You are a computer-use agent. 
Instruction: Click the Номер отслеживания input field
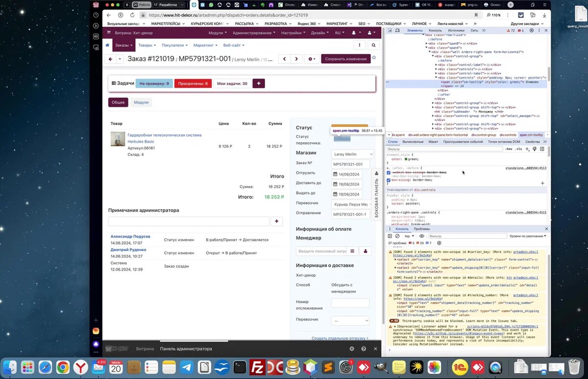[x=350, y=303]
